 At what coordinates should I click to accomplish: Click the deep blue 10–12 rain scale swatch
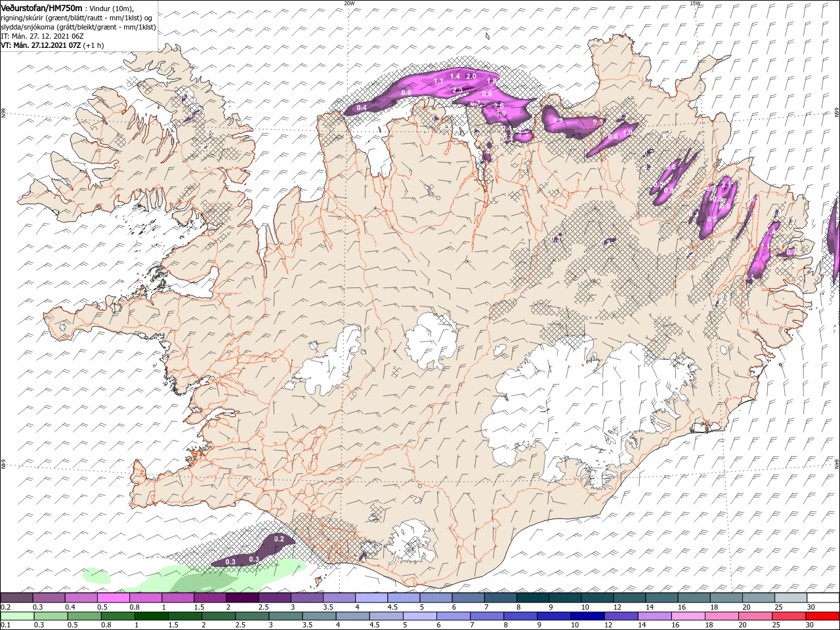pos(587,616)
